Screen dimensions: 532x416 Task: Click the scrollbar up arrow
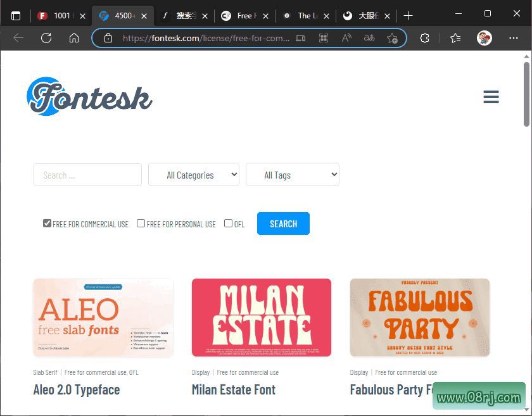pos(526,56)
